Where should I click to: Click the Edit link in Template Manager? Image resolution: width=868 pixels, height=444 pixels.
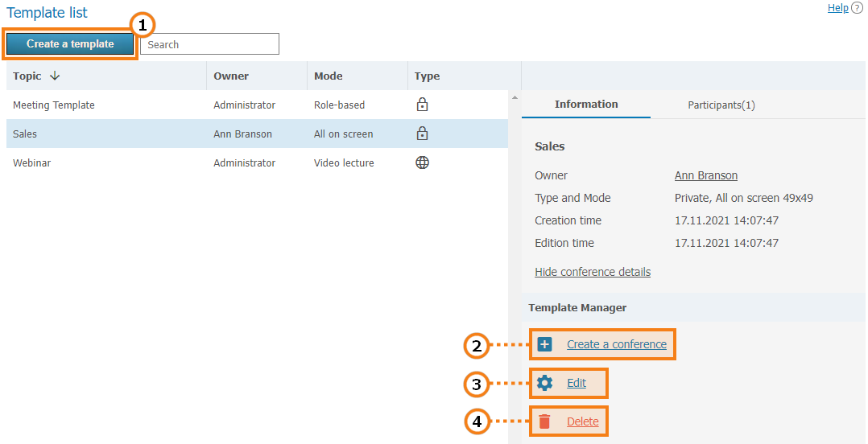576,383
